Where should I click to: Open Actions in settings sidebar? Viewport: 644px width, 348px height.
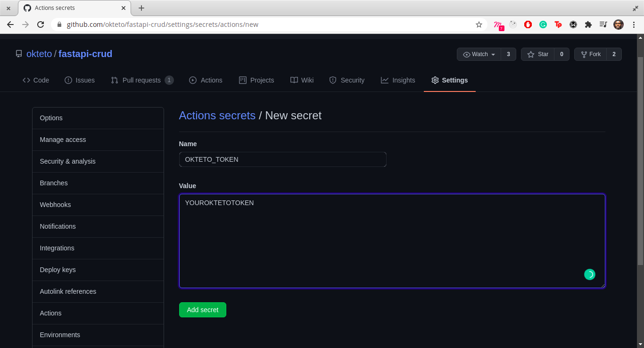tap(98, 313)
